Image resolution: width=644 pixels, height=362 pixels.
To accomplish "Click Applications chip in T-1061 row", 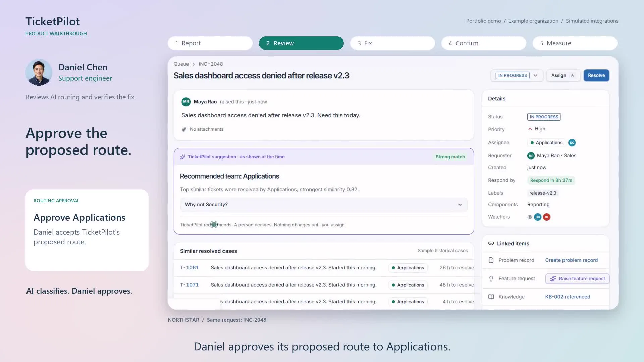I will 408,268.
